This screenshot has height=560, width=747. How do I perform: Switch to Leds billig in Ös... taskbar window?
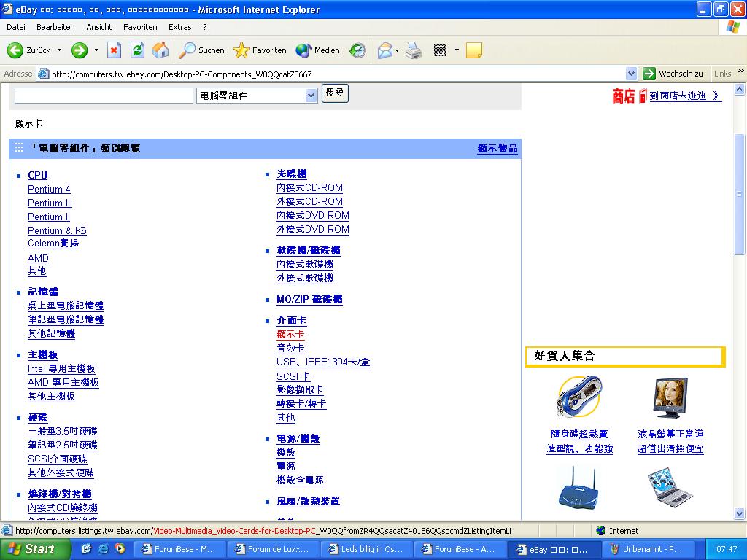pos(365,549)
